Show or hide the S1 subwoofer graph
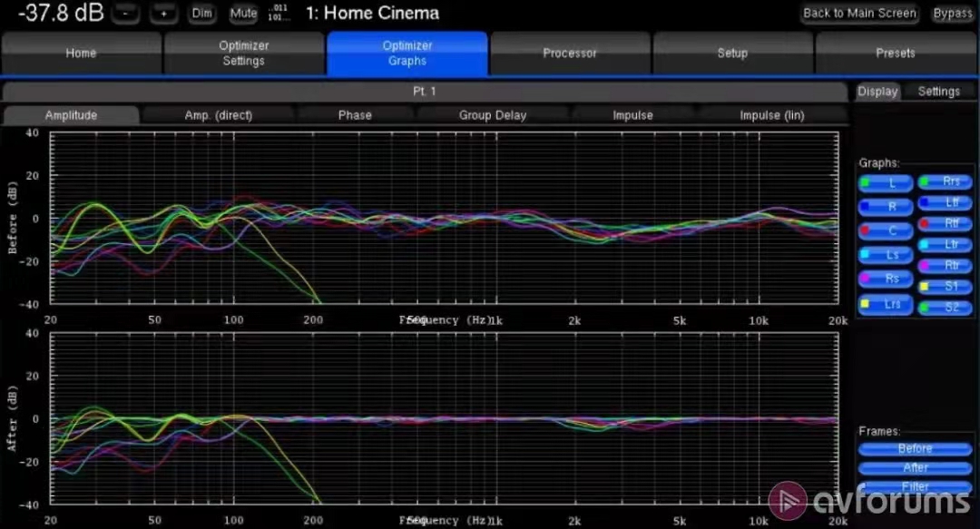 click(945, 286)
